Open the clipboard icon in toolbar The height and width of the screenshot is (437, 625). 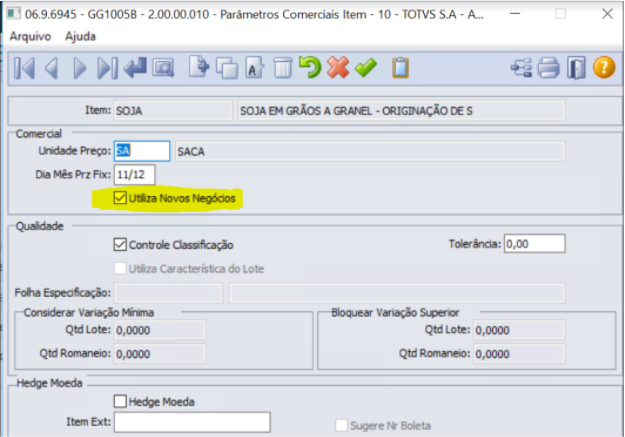(x=401, y=68)
